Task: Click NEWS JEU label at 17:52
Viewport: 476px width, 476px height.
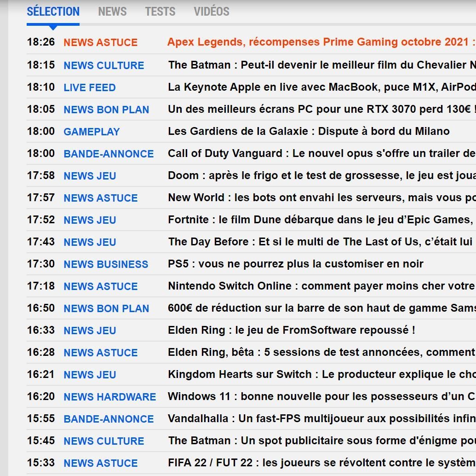Action: (x=90, y=220)
